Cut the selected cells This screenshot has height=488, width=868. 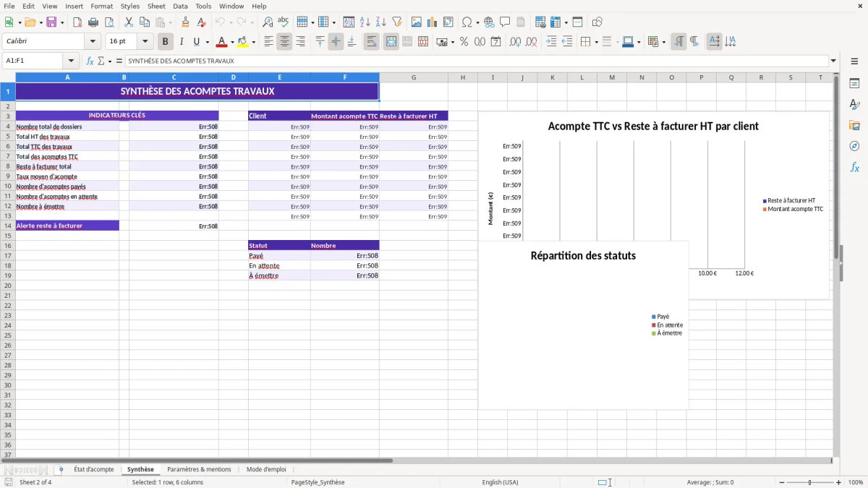click(129, 22)
